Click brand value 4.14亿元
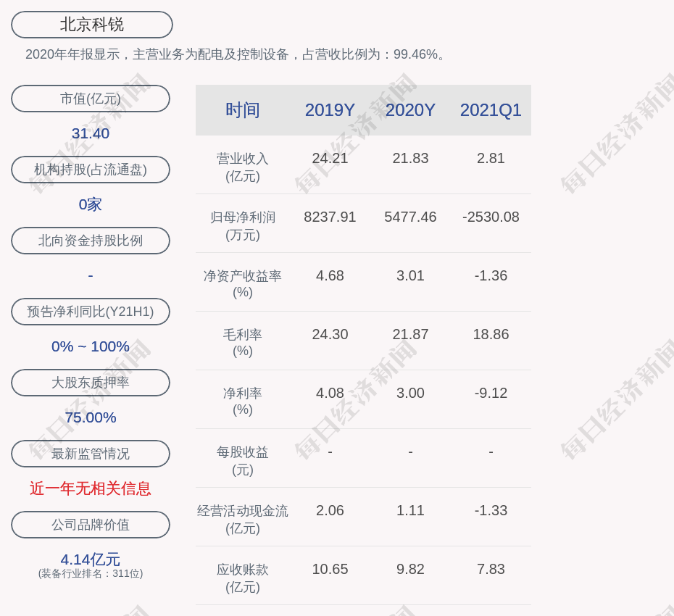674x616 pixels. [x=91, y=559]
